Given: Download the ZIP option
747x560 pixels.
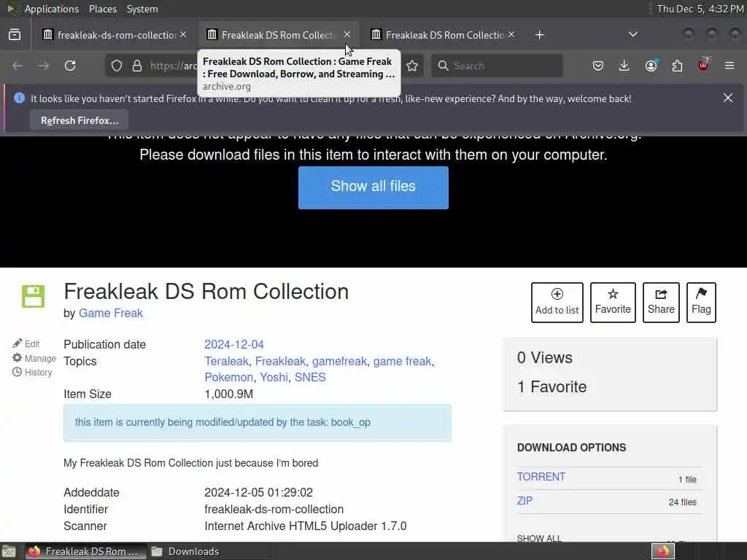Looking at the screenshot, I should (525, 501).
